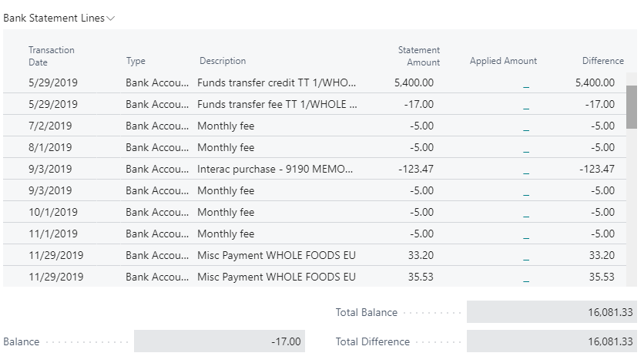This screenshot has width=644, height=363.
Task: Click the Type column header
Action: point(136,61)
